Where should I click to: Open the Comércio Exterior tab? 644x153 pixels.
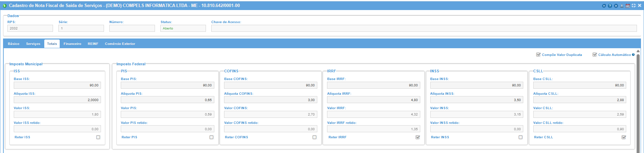click(x=120, y=44)
